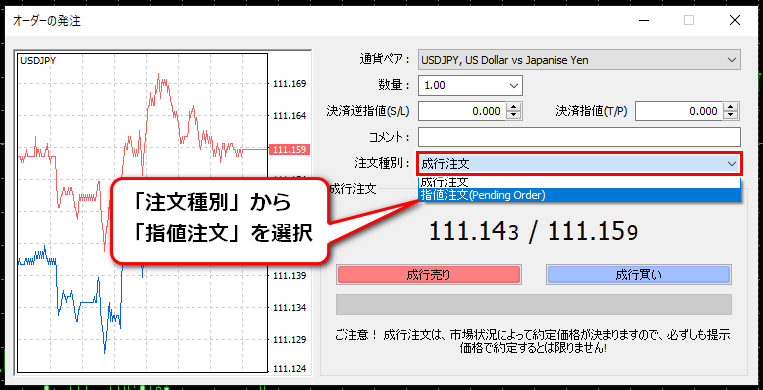The height and width of the screenshot is (390, 763).
Task: Click the 111.129 axis price label
Action: coord(290,339)
